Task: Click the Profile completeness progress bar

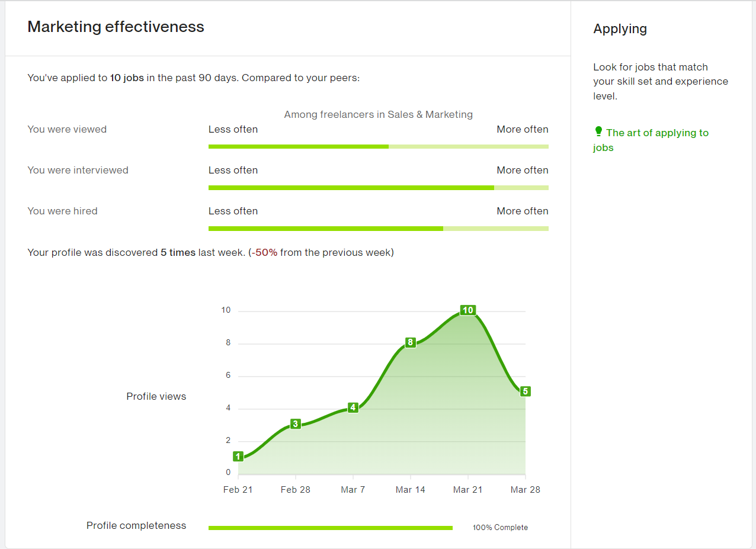Action: (330, 527)
